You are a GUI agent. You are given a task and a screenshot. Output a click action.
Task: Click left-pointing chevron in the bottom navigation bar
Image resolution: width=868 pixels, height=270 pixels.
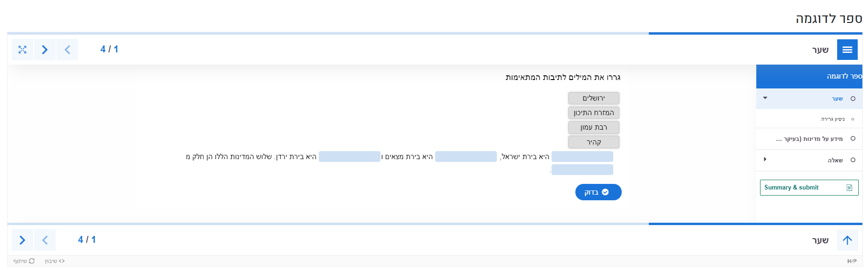45,240
